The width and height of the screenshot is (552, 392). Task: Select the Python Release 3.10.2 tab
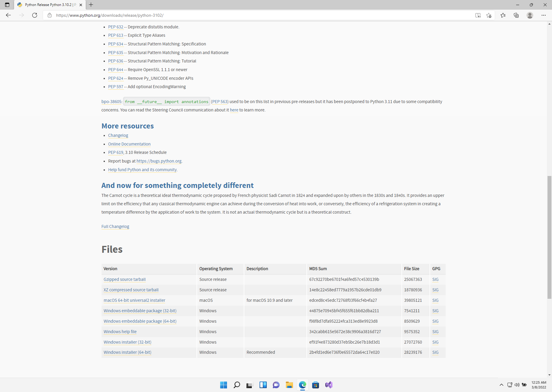48,5
